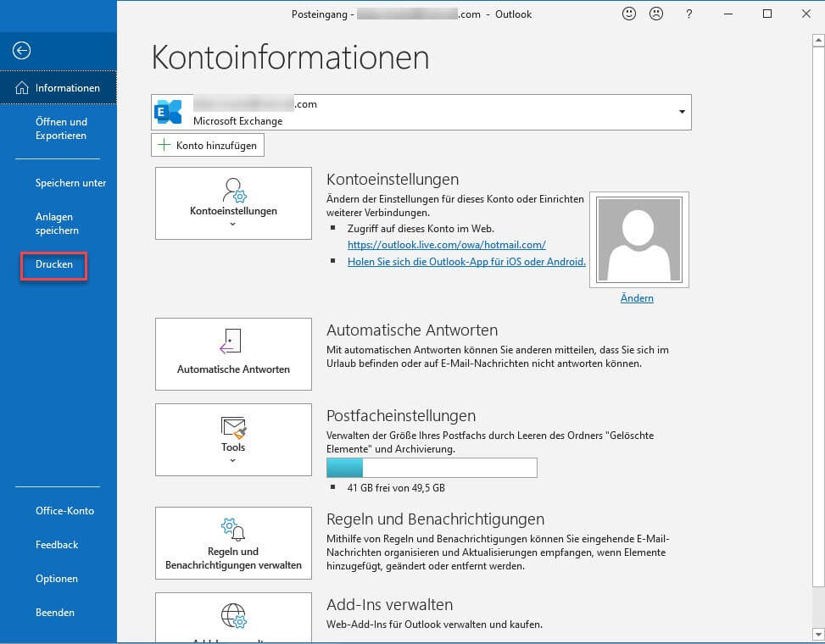Open help with the question mark icon
This screenshot has width=825, height=644.
688,14
